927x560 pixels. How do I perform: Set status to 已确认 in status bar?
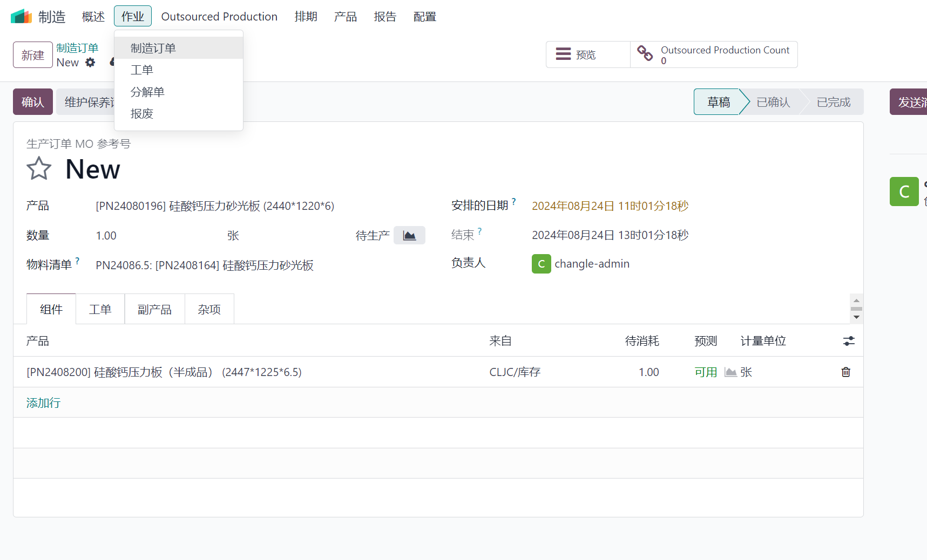pyautogui.click(x=773, y=103)
